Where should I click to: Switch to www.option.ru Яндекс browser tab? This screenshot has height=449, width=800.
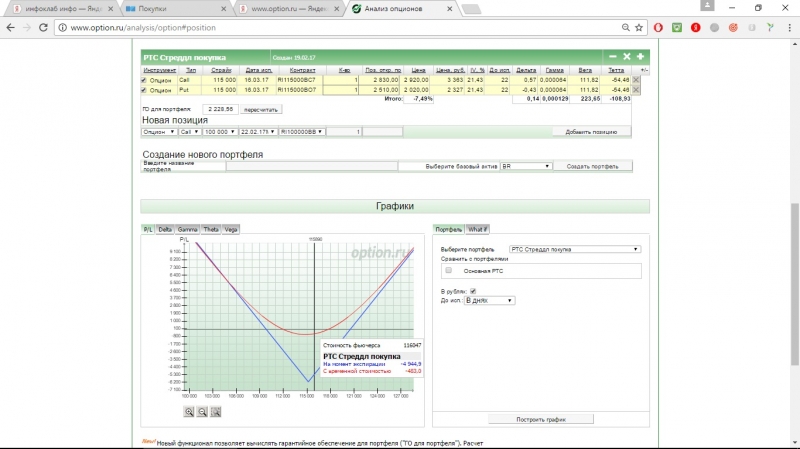(x=288, y=9)
